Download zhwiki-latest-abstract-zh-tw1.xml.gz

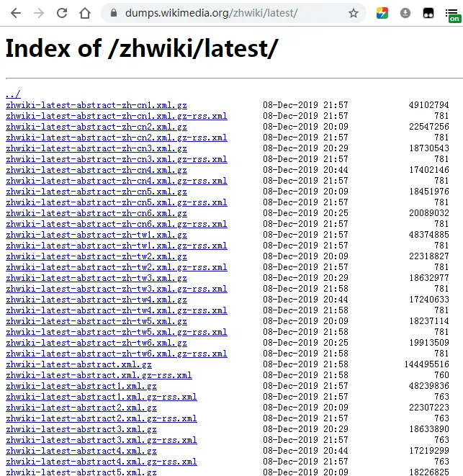pos(96,235)
